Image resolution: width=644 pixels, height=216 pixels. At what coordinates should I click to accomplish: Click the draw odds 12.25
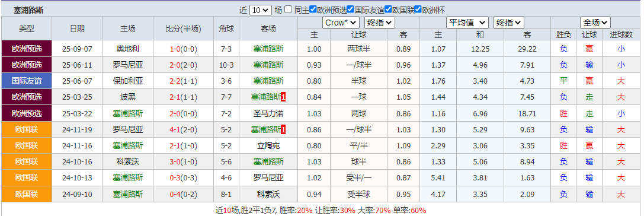pos(480,49)
